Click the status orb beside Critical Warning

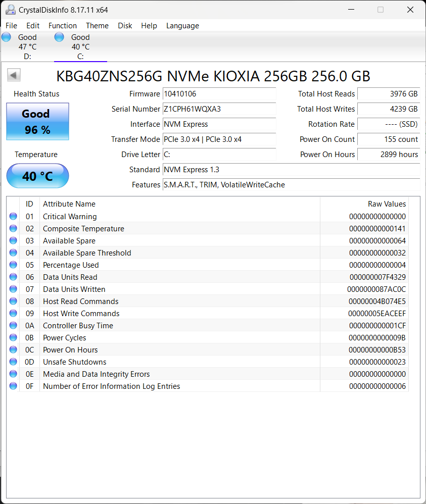(13, 217)
